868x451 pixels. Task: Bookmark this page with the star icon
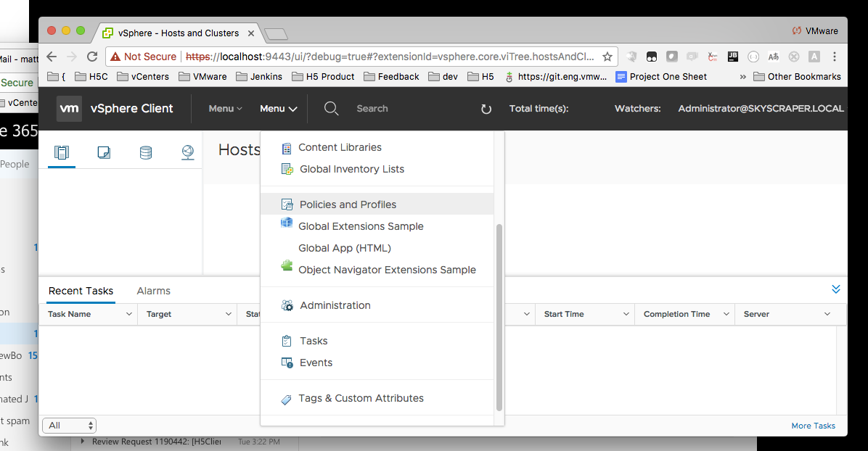(x=607, y=57)
